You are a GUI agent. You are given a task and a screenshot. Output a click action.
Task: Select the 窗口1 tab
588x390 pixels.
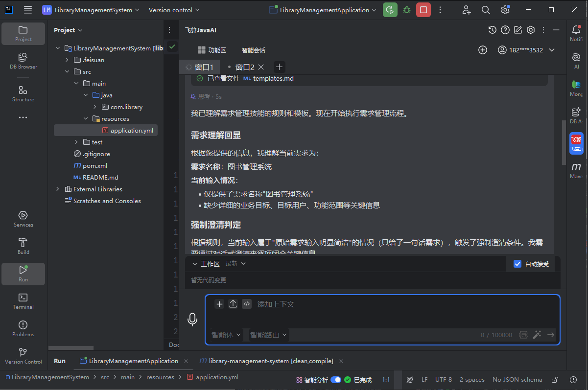click(x=199, y=67)
